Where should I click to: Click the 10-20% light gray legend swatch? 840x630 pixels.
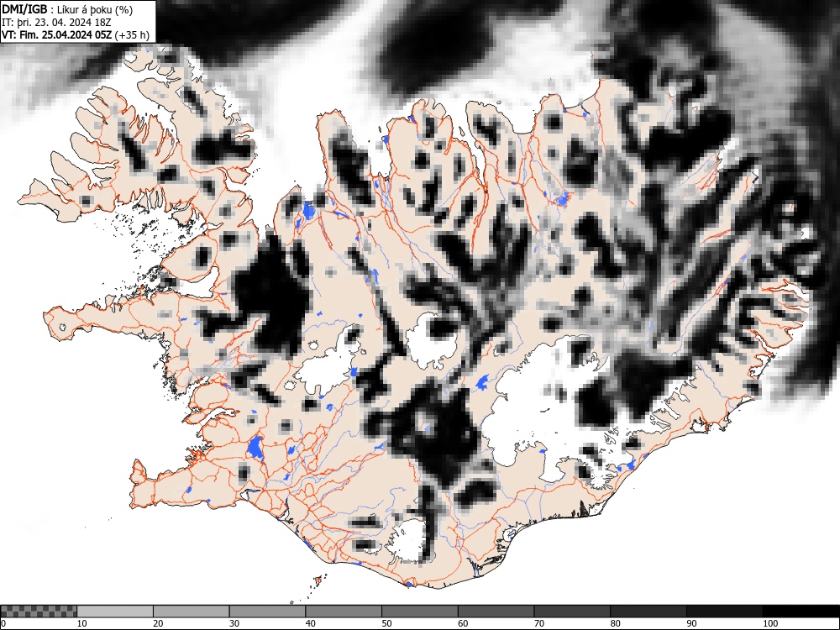click(115, 612)
